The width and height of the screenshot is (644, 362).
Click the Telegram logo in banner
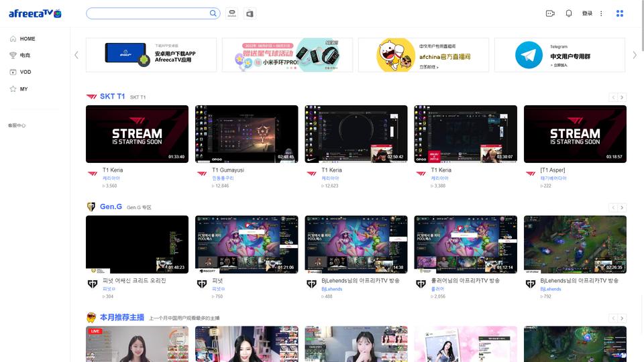(x=529, y=55)
